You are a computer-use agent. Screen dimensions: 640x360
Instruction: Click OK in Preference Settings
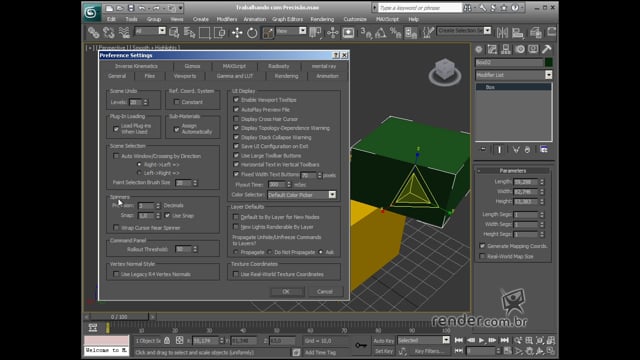(x=286, y=291)
